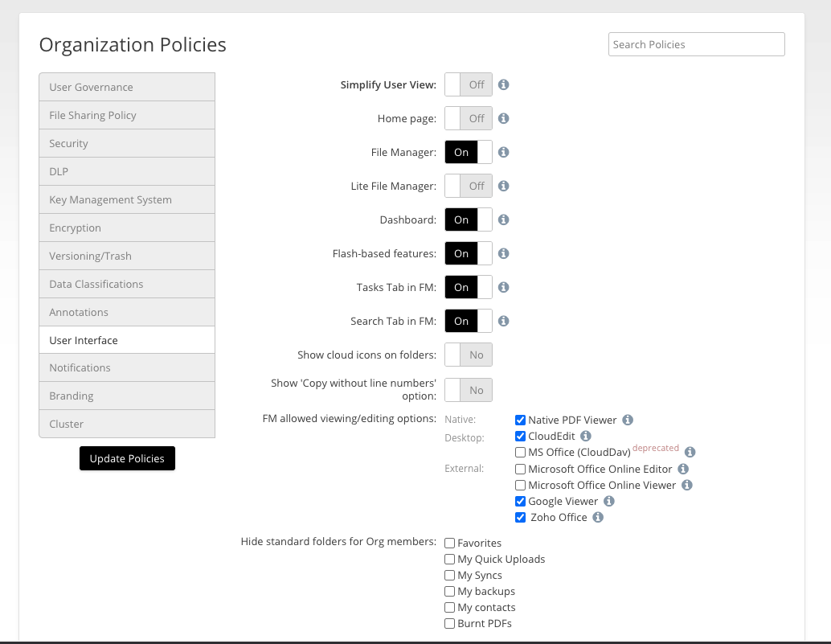Uncheck Native PDF Viewer checkbox
Image resolution: width=831 pixels, height=644 pixels.
pos(521,420)
